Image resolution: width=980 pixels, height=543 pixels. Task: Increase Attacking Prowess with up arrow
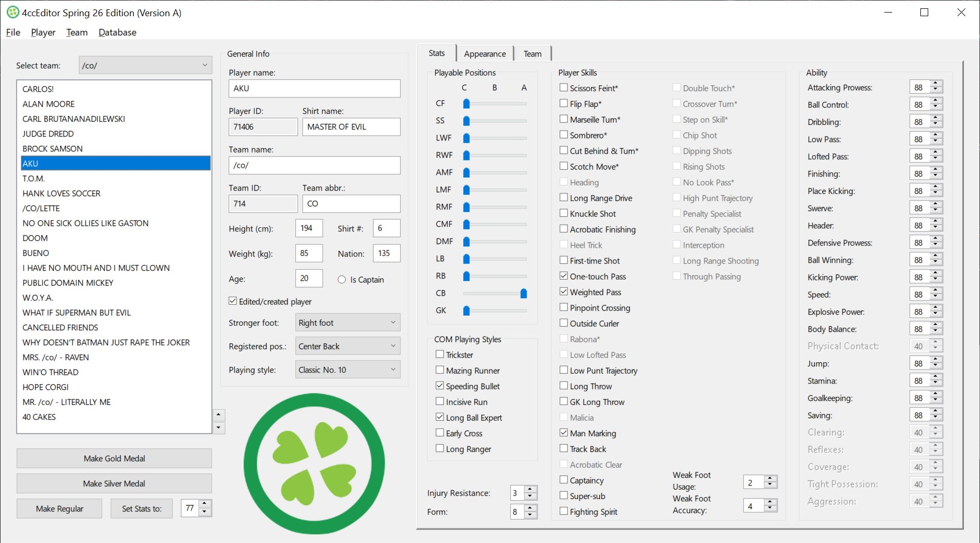click(x=937, y=84)
